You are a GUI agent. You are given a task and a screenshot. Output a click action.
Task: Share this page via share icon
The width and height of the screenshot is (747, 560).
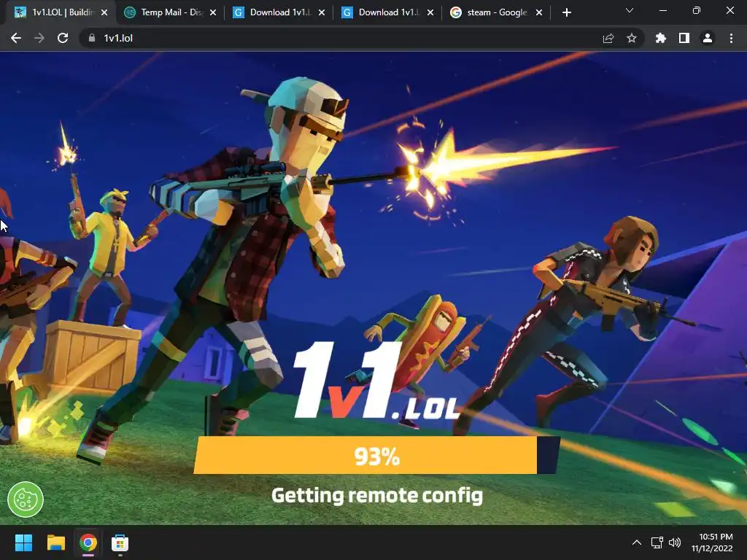click(x=608, y=38)
